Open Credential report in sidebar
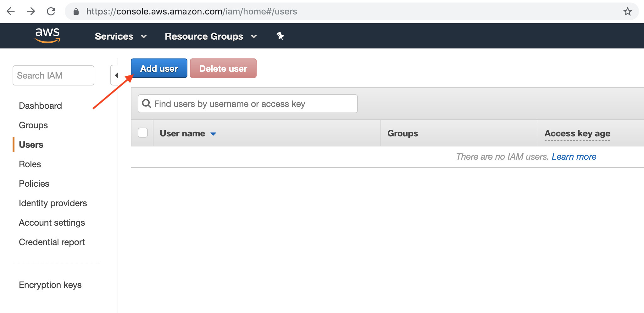The height and width of the screenshot is (313, 644). (52, 242)
